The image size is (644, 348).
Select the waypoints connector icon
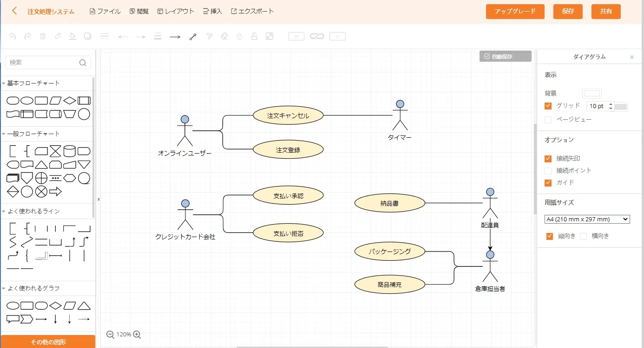tap(193, 37)
